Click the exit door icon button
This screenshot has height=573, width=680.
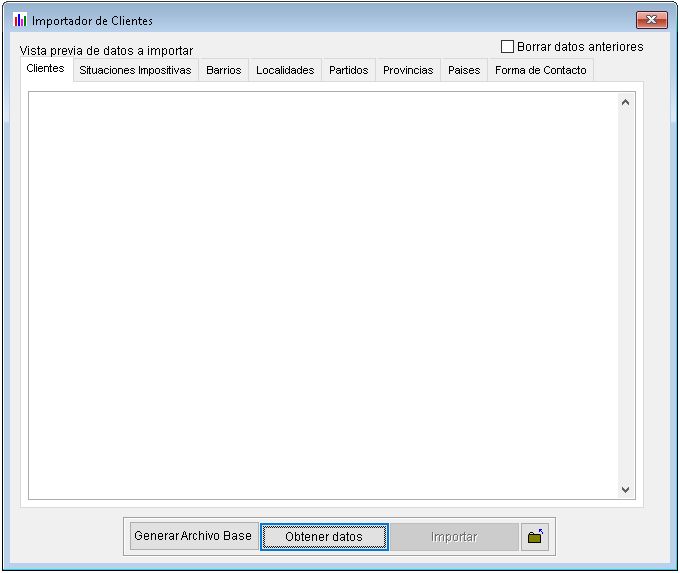[535, 537]
